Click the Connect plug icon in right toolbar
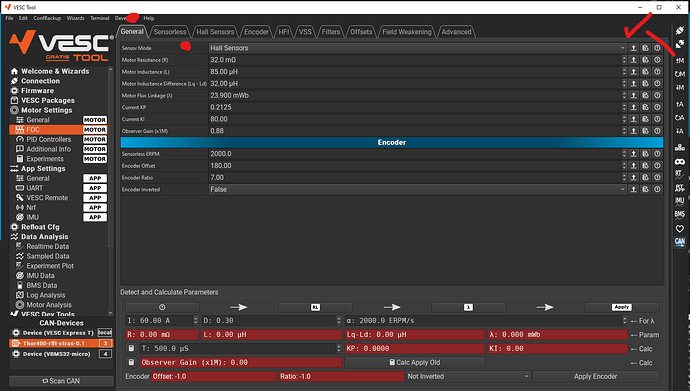690x391 pixels. point(680,30)
